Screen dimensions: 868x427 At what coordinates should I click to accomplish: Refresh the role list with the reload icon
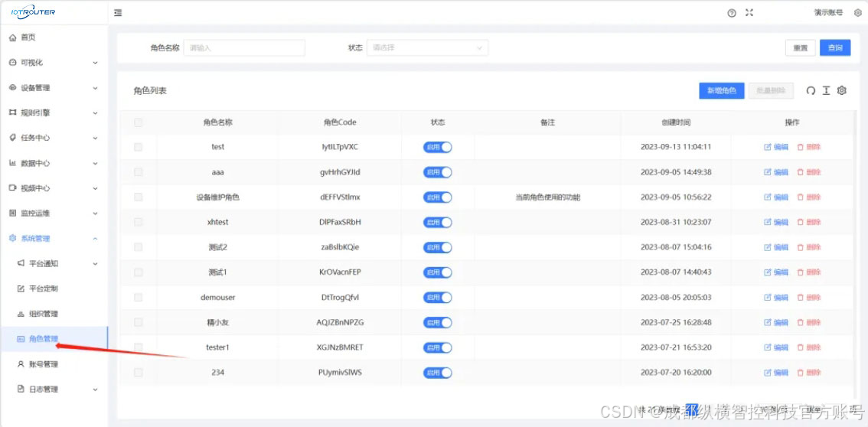[811, 90]
